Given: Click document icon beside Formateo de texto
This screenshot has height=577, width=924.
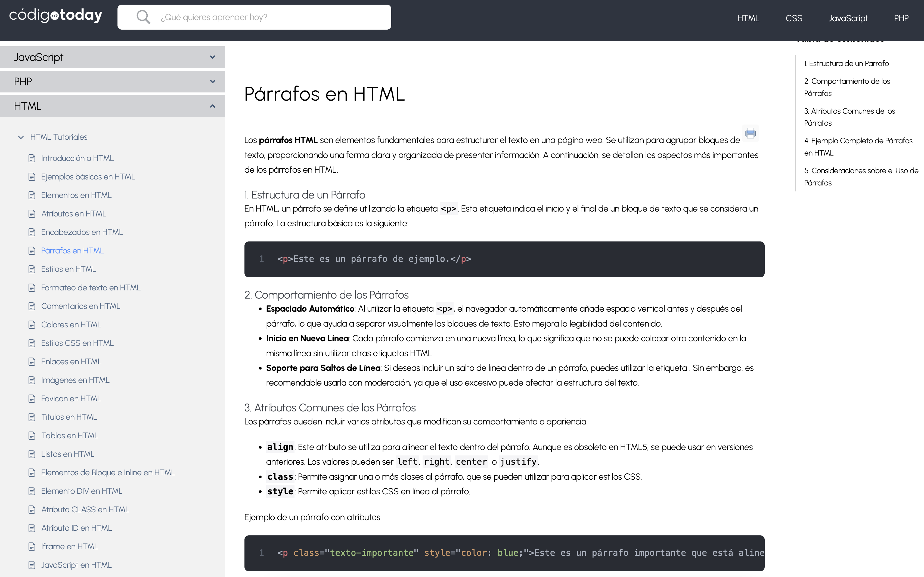Looking at the screenshot, I should pyautogui.click(x=32, y=288).
